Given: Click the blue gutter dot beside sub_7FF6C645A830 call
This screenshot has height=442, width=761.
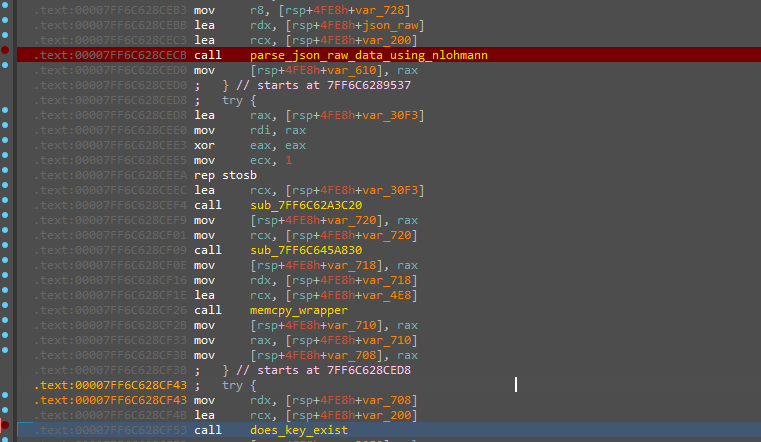Looking at the screenshot, I should pos(7,250).
